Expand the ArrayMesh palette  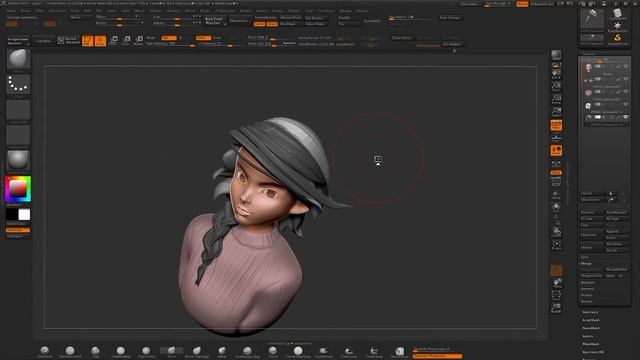[x=591, y=320]
